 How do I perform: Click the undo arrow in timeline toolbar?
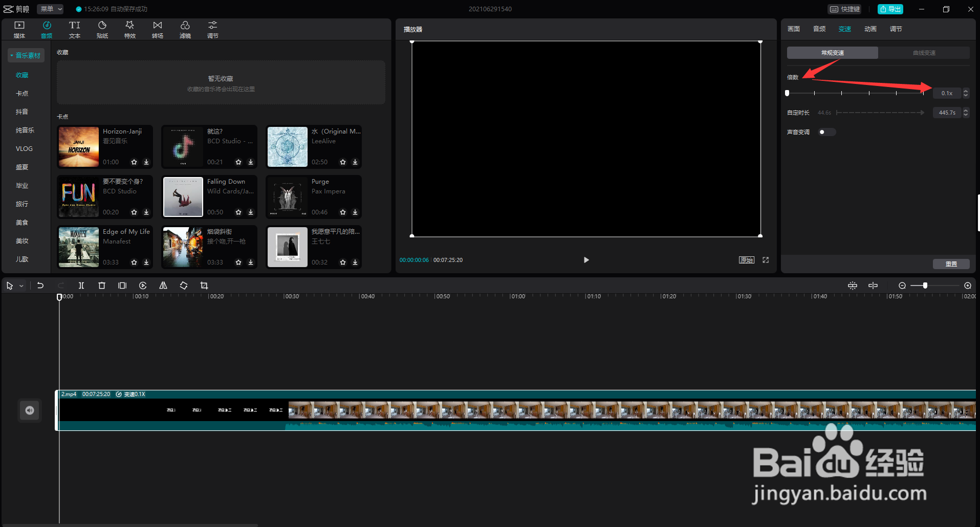coord(40,286)
